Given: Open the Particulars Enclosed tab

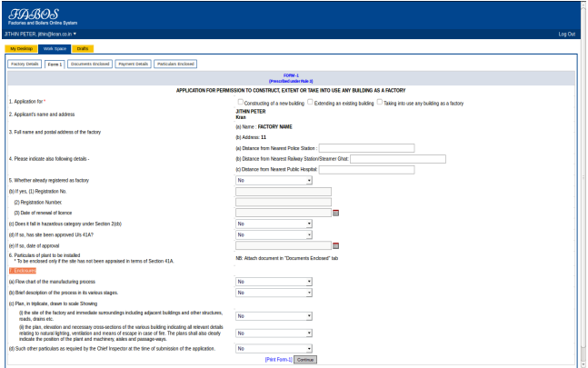Looking at the screenshot, I should coord(175,65).
